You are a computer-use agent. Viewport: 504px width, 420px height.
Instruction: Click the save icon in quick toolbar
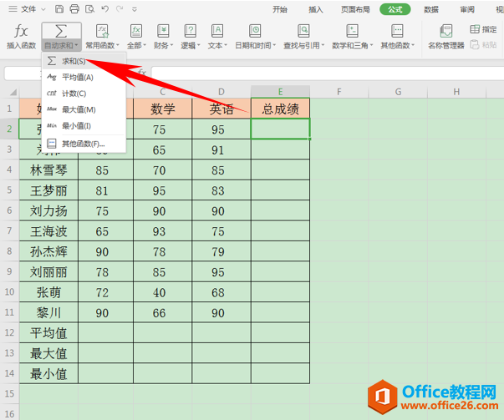(59, 9)
